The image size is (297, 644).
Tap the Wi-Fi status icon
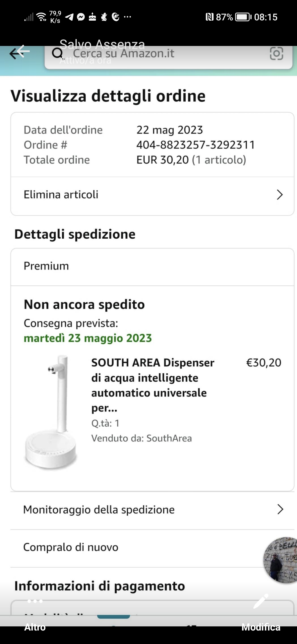42,17
